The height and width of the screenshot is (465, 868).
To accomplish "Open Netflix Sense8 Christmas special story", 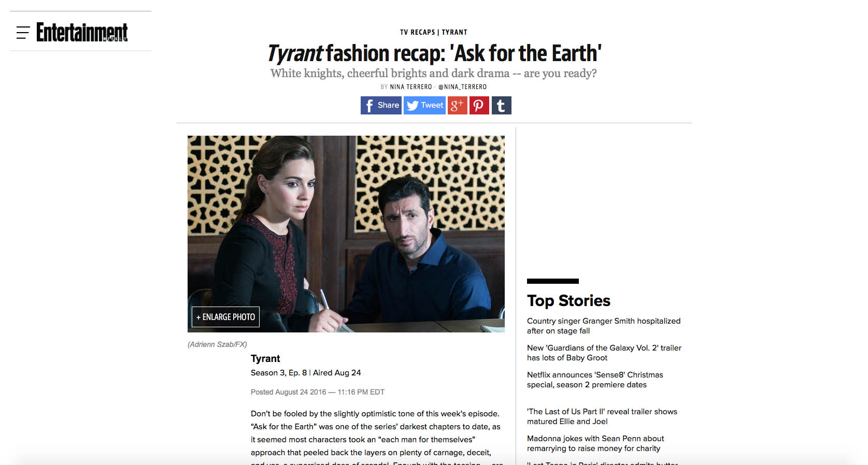I will click(595, 380).
